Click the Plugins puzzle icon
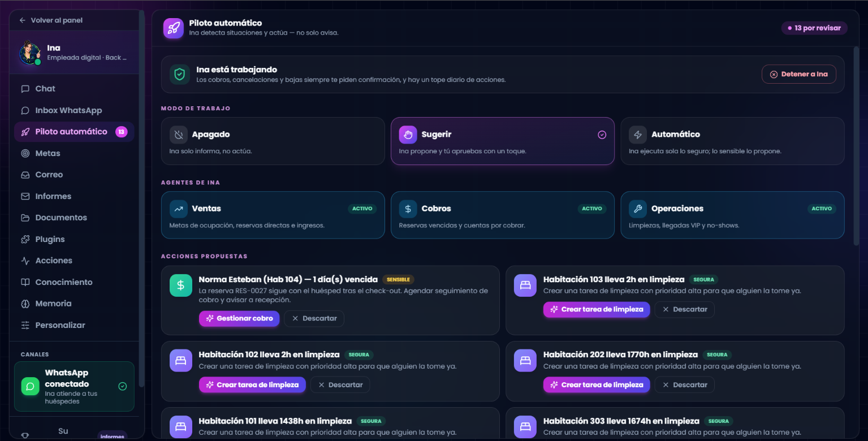868x441 pixels. pyautogui.click(x=25, y=239)
